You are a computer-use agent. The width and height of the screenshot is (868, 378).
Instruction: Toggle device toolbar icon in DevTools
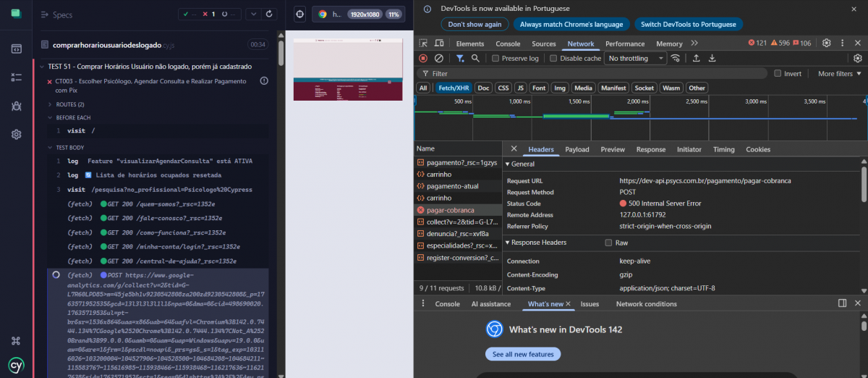tap(440, 43)
